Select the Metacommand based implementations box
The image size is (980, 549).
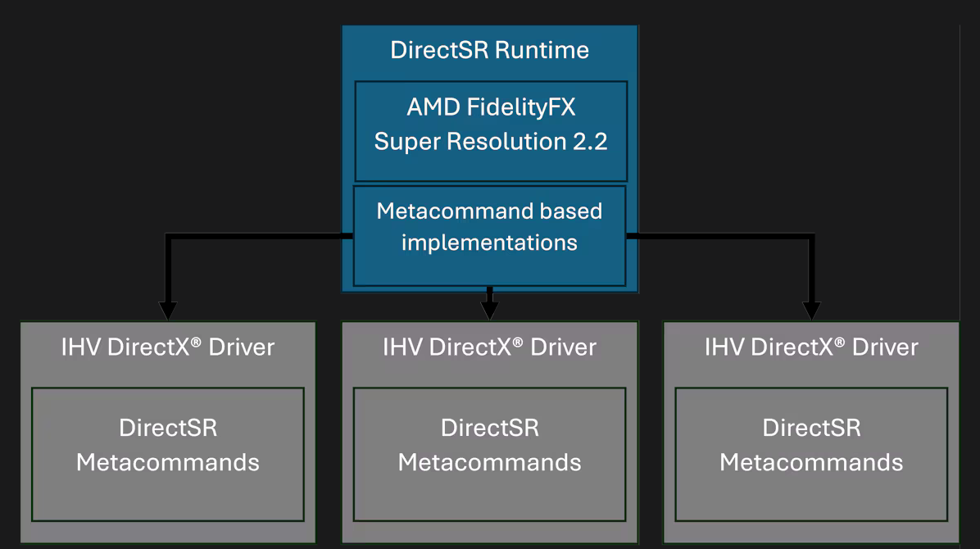(x=489, y=235)
